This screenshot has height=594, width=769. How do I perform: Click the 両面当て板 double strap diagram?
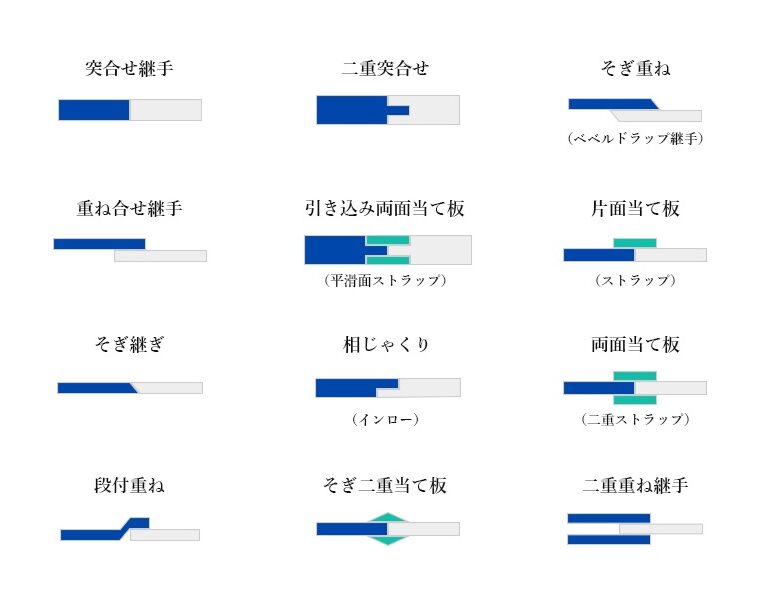[635, 387]
